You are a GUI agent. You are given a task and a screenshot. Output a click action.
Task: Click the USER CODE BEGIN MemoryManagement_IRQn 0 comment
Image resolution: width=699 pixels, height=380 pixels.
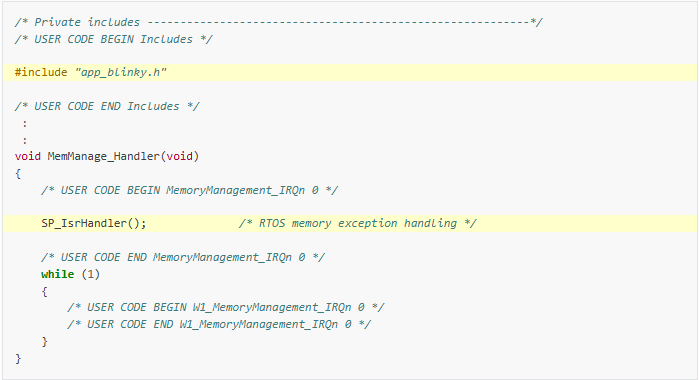tap(189, 190)
